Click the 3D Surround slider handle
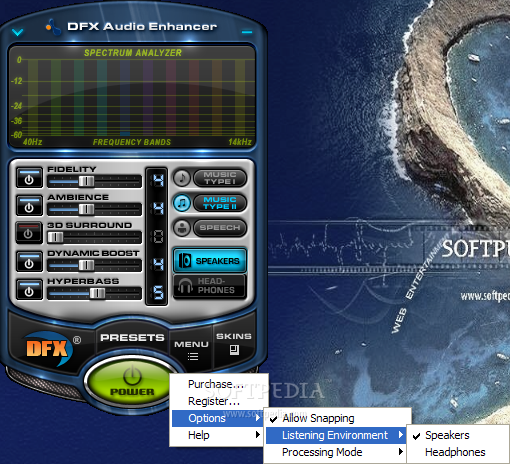The width and height of the screenshot is (510, 464). coord(55,237)
